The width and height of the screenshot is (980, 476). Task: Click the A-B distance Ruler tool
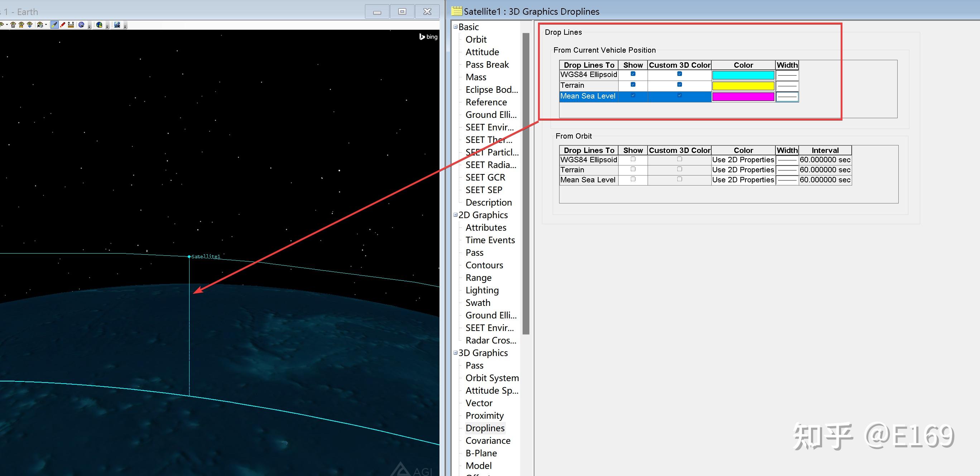click(71, 25)
